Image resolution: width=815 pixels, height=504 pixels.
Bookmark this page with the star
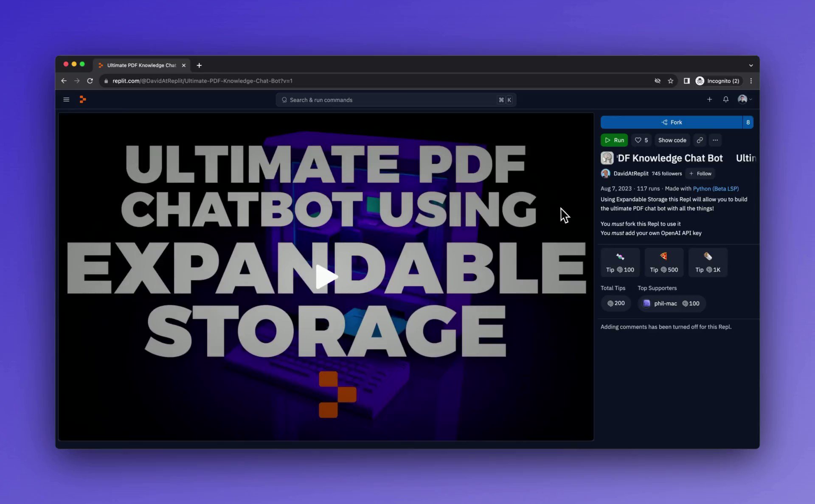(x=671, y=81)
